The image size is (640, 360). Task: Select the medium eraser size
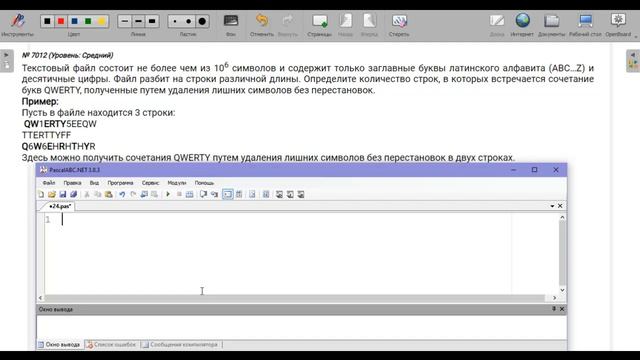[x=188, y=21]
